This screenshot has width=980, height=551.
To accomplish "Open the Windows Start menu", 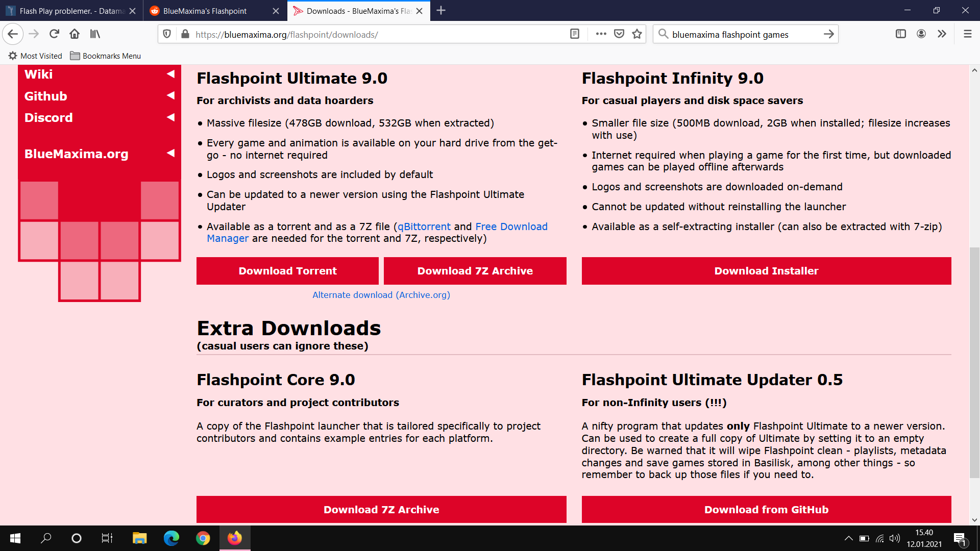I will pos(15,538).
